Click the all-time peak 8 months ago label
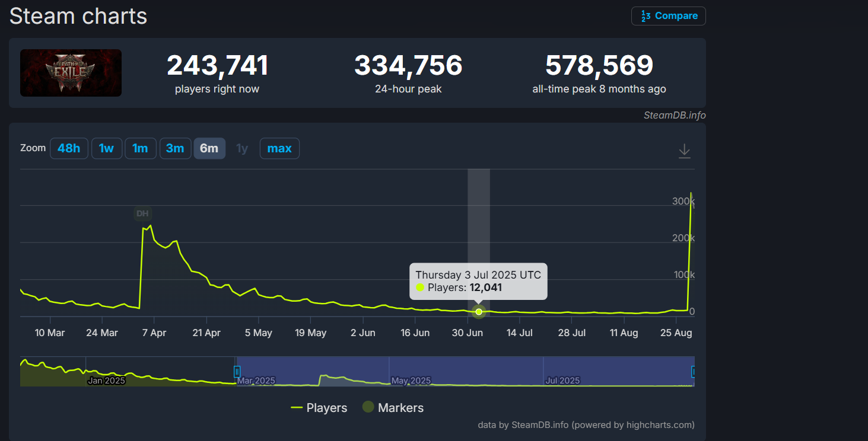 coord(599,90)
